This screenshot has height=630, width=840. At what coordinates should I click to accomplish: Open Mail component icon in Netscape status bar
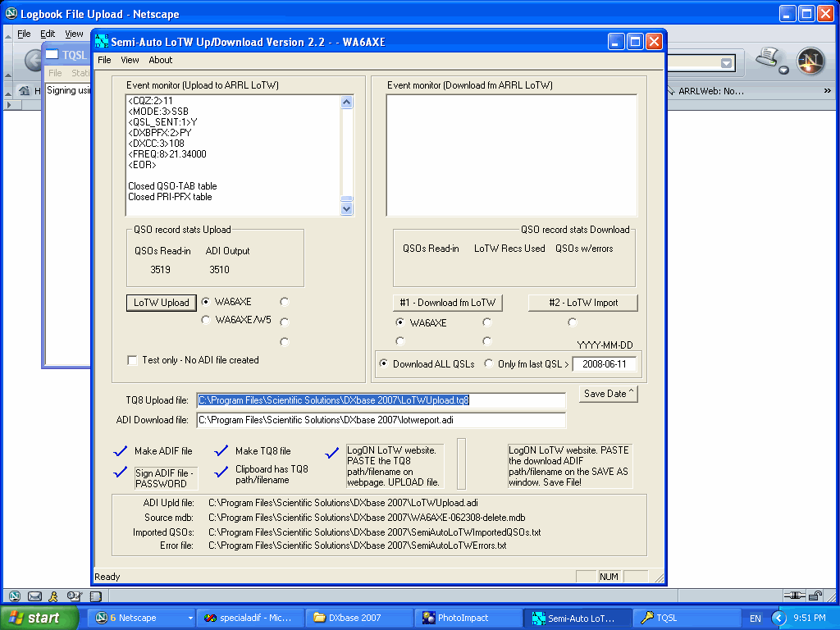[x=34, y=596]
